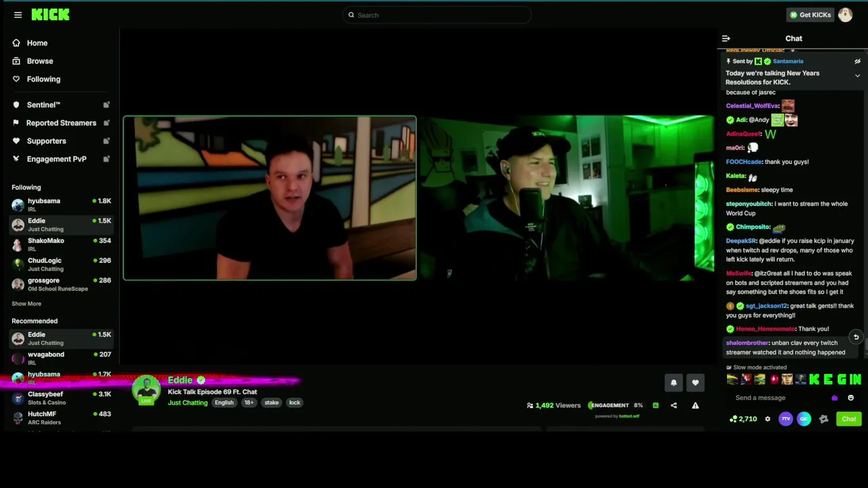Viewport: 868px width, 488px height.
Task: Collapse chat panel with arrow icon
Action: coord(726,39)
